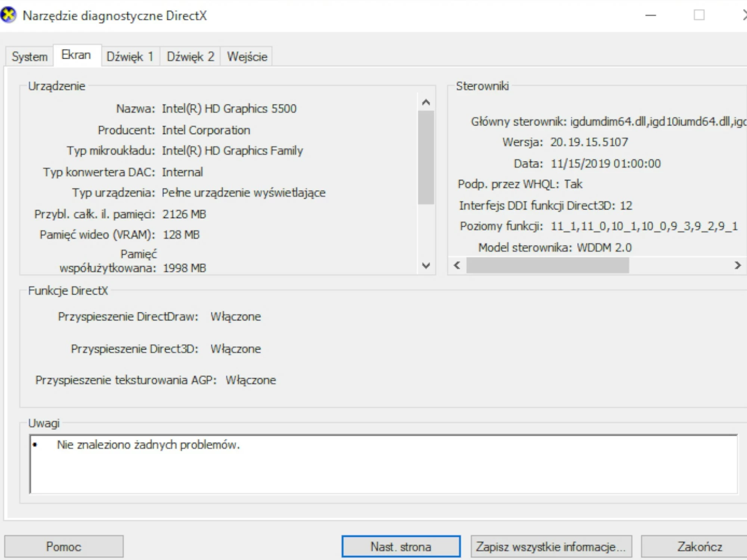Click the driver version 20.19.15.5107 text
Image resolution: width=747 pixels, height=560 pixels.
tap(589, 142)
